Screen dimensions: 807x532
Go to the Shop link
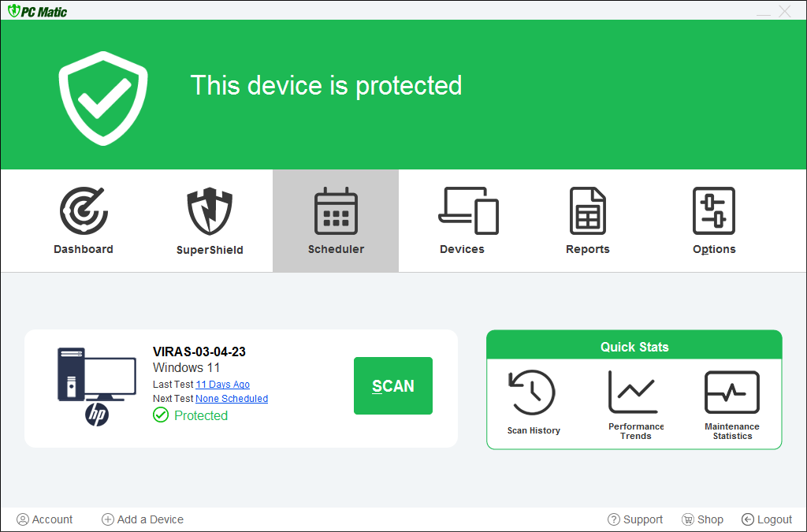click(702, 519)
